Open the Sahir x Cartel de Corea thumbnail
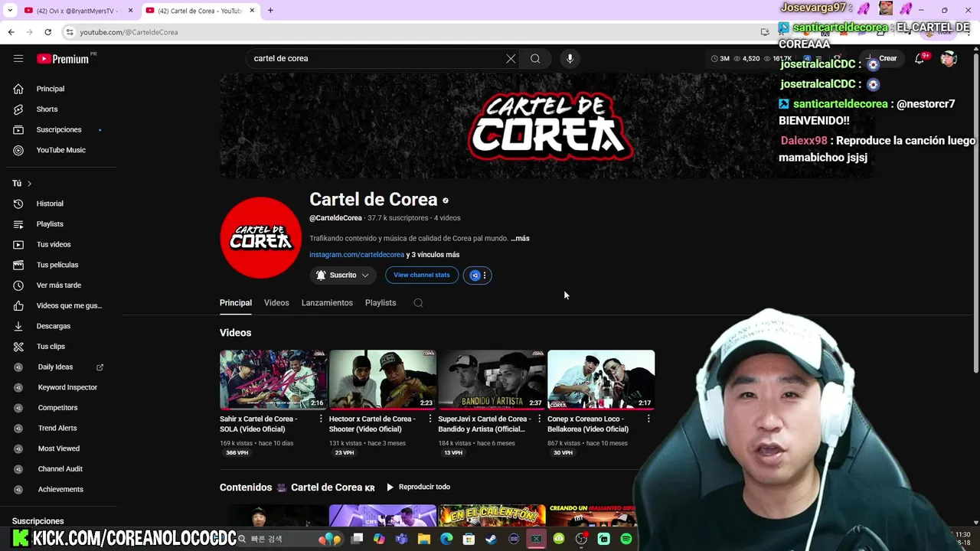Viewport: 980px width, 551px height. [273, 380]
